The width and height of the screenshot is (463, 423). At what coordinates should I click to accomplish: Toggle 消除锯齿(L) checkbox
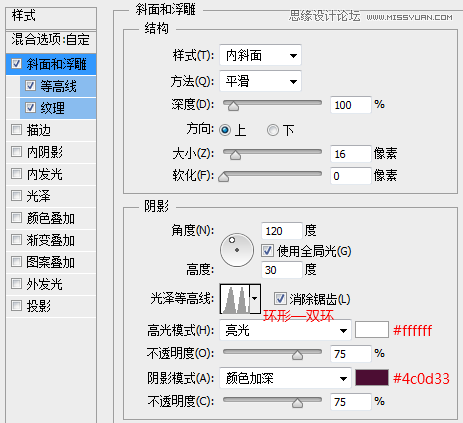[x=280, y=299]
